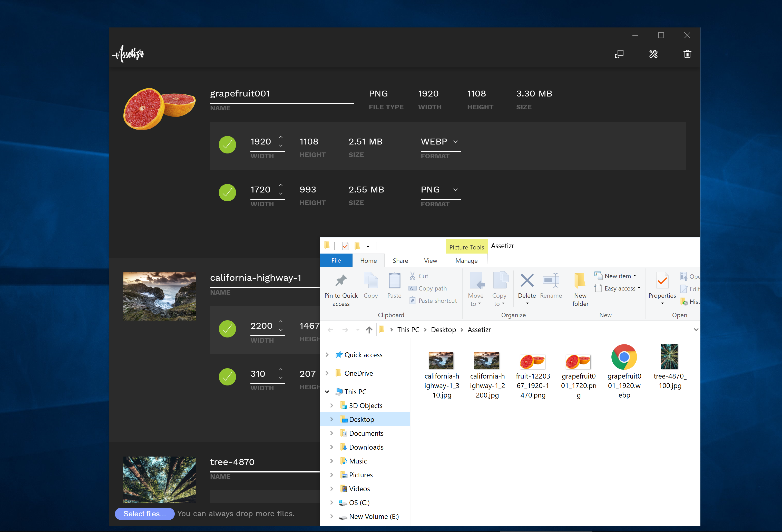
Task: Click the New folder icon in ribbon
Action: 580,281
